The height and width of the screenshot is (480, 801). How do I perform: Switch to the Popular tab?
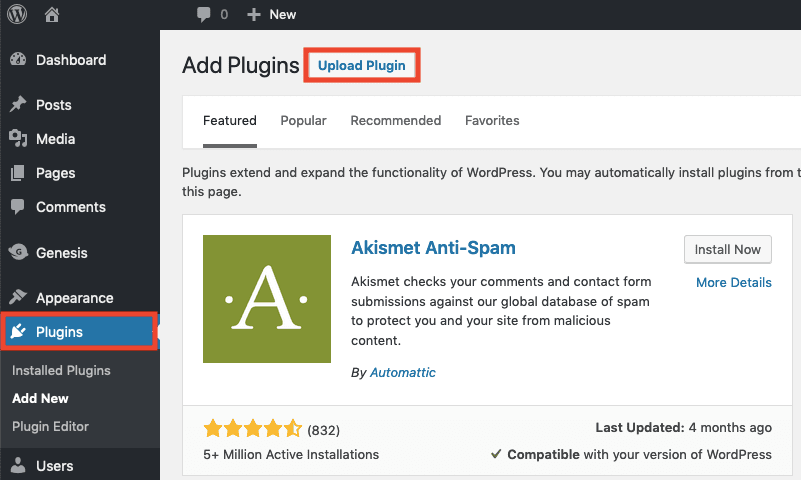tap(303, 121)
